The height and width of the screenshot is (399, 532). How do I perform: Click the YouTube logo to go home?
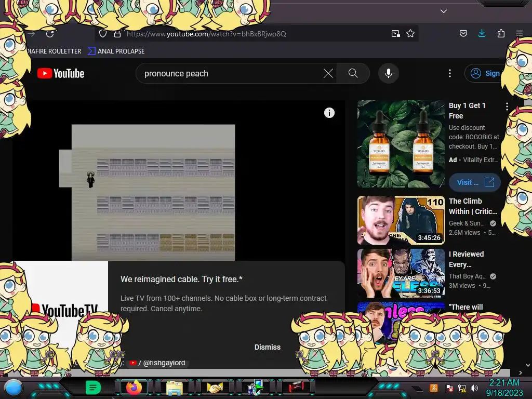61,73
